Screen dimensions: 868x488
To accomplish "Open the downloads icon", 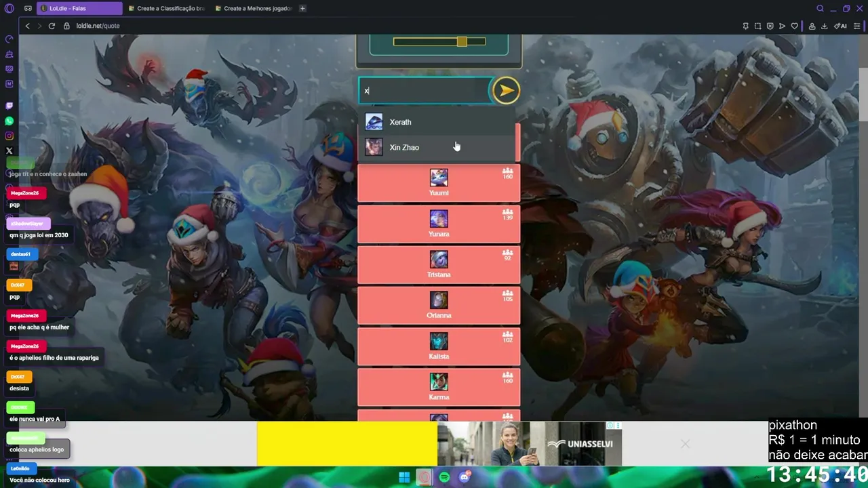I will click(x=824, y=26).
